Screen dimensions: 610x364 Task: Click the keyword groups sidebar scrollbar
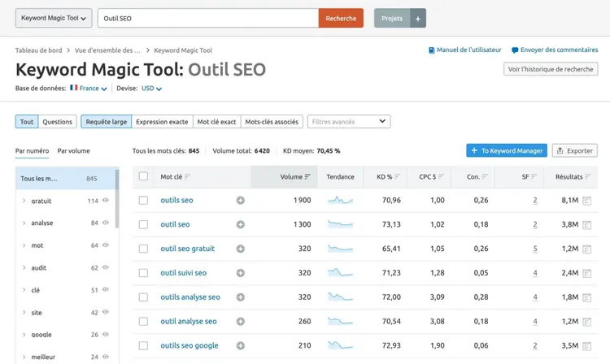click(x=117, y=198)
